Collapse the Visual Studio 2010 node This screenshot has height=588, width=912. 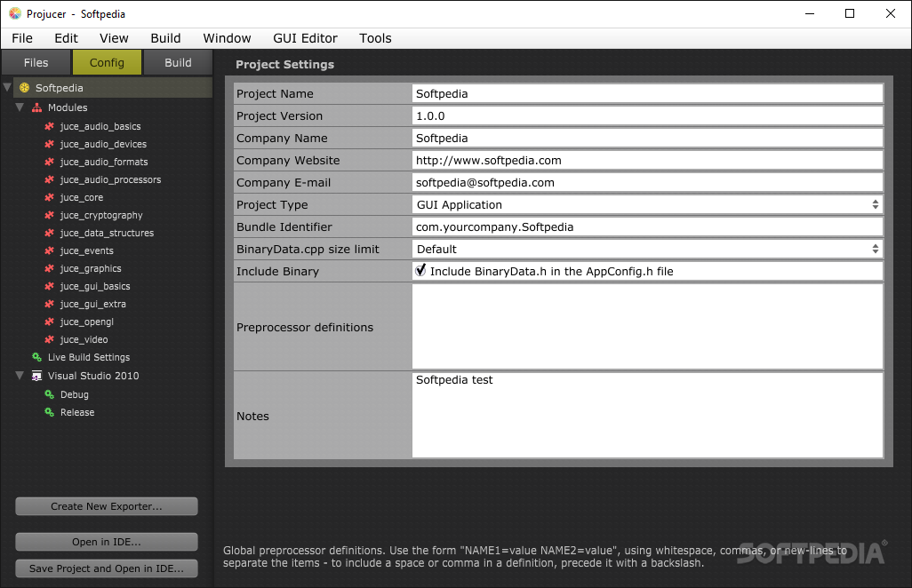pyautogui.click(x=20, y=376)
